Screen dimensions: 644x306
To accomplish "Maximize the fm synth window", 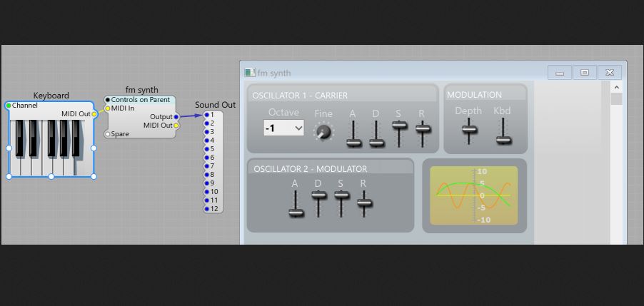I will pos(585,73).
